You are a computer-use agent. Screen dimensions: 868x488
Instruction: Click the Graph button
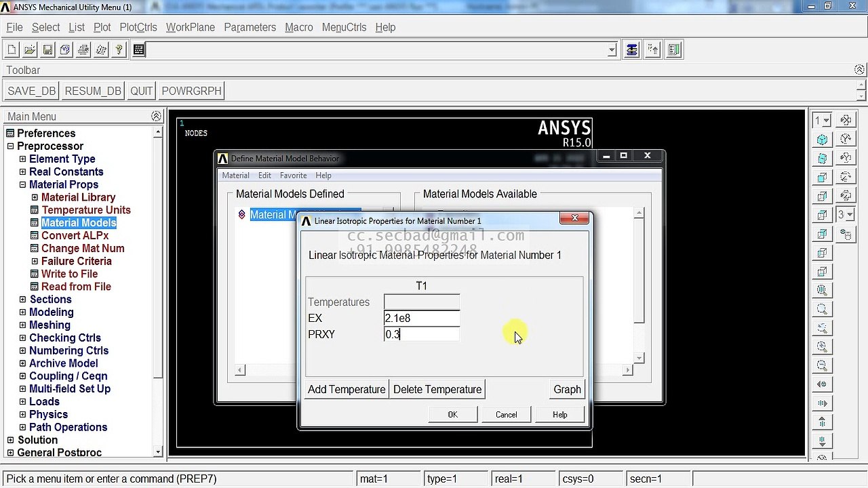(x=567, y=389)
